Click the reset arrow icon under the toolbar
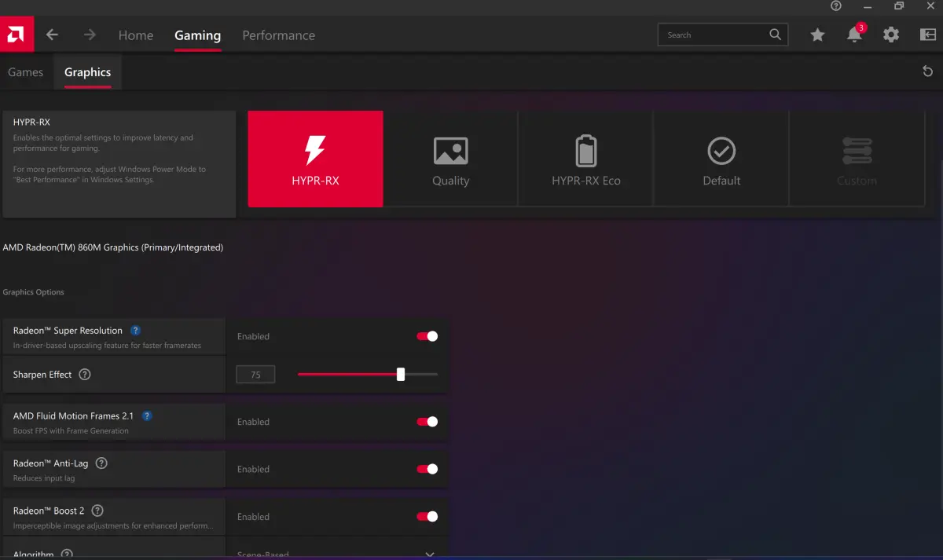The image size is (943, 560). 927,71
